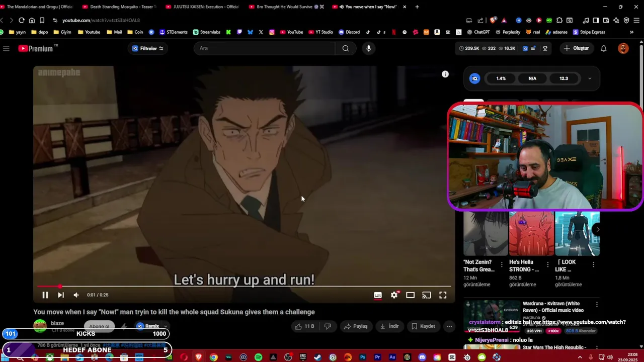Image resolution: width=644 pixels, height=362 pixels.
Task: Select the 12.3 vidIQ stat pill
Action: click(563, 78)
